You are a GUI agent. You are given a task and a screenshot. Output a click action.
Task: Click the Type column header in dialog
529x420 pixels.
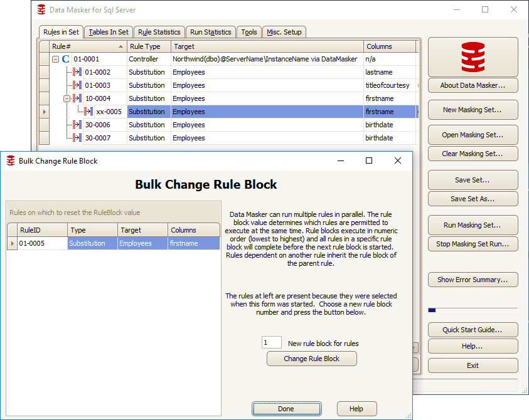pyautogui.click(x=93, y=230)
